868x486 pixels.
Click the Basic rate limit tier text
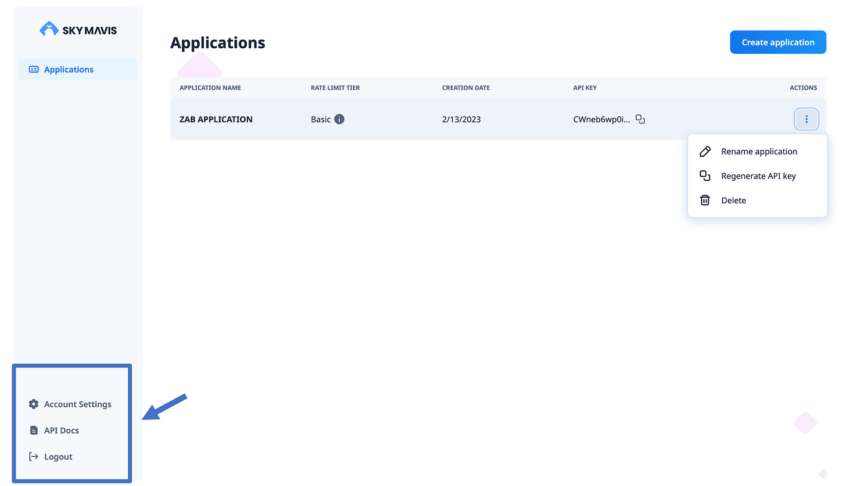pyautogui.click(x=321, y=119)
